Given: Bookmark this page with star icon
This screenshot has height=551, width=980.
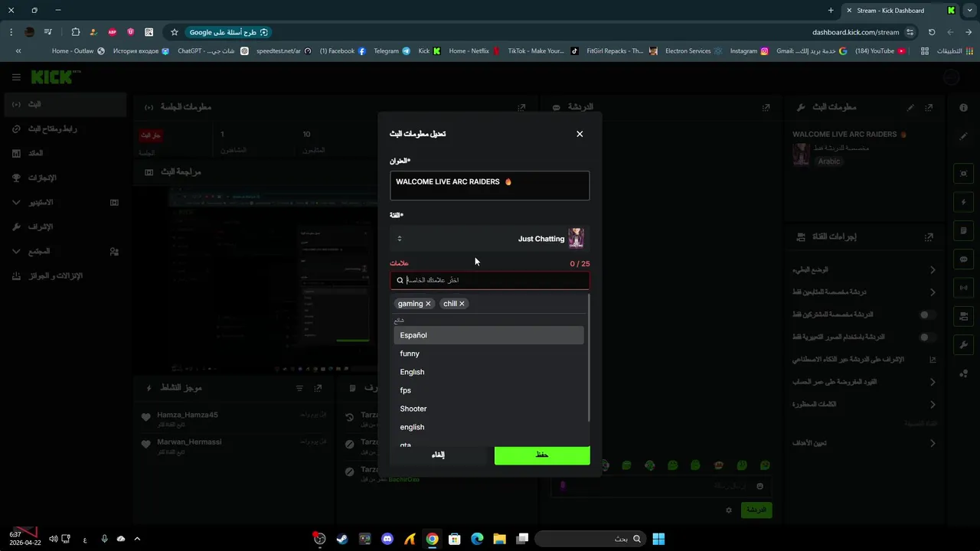Looking at the screenshot, I should click(x=175, y=32).
